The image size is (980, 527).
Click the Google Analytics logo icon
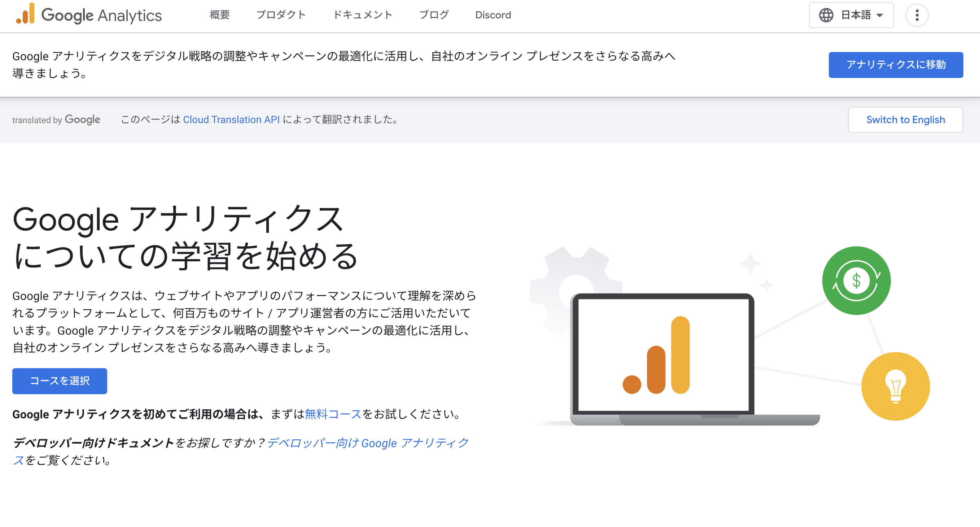pos(25,14)
